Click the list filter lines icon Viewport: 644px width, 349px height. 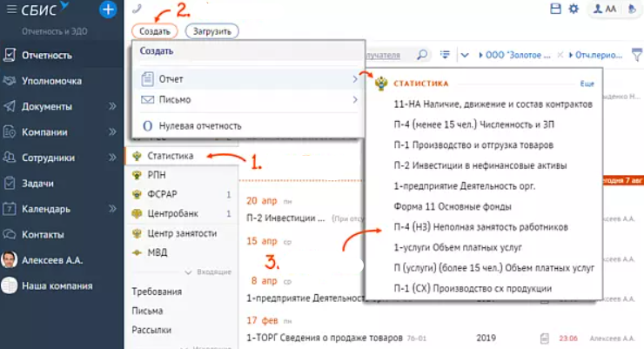coord(445,55)
